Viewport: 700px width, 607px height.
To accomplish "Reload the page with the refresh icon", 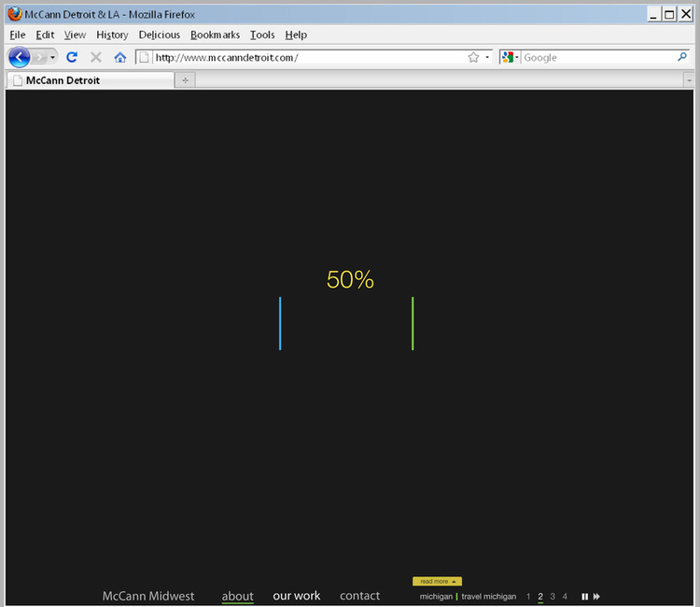I will point(72,58).
